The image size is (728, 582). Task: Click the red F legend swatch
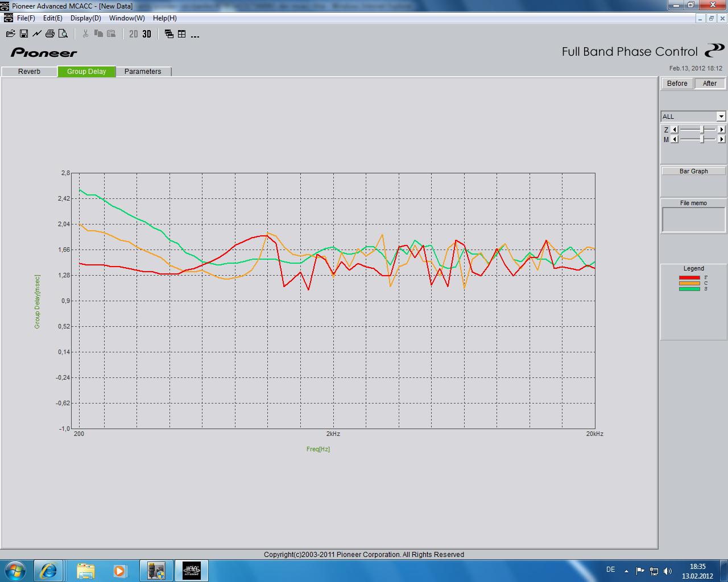[x=689, y=277]
